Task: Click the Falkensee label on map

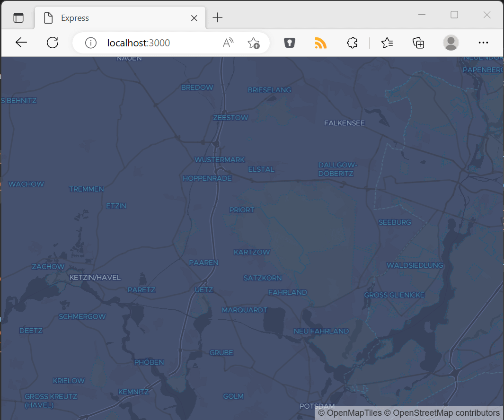Action: pos(345,123)
